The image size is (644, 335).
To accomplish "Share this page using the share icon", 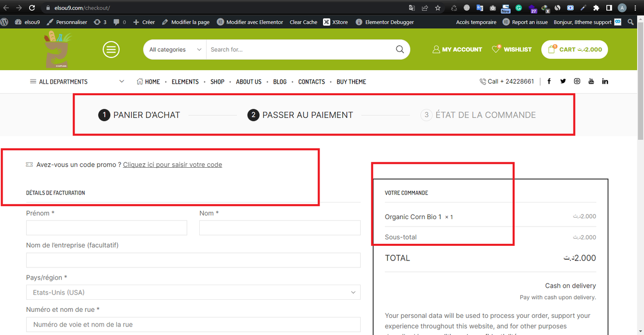I will 425,8.
